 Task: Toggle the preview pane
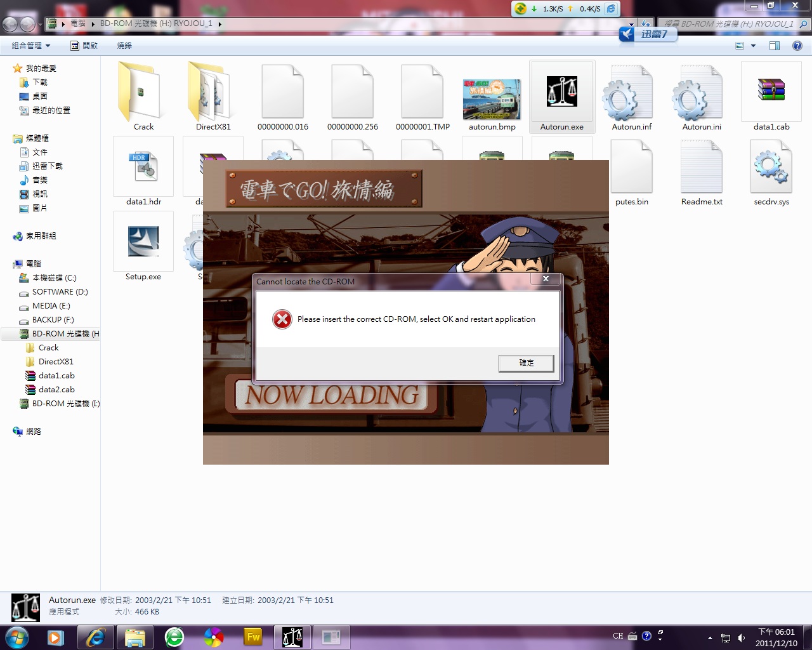pos(774,46)
